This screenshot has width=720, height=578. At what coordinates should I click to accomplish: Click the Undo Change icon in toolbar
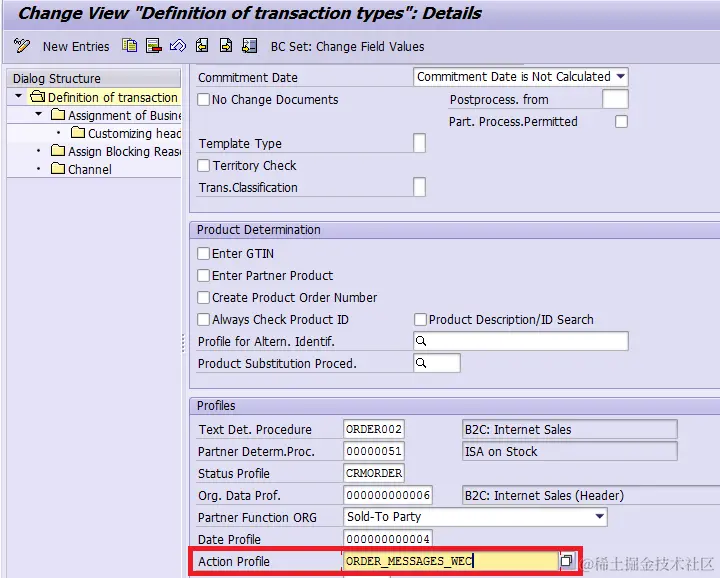[178, 45]
